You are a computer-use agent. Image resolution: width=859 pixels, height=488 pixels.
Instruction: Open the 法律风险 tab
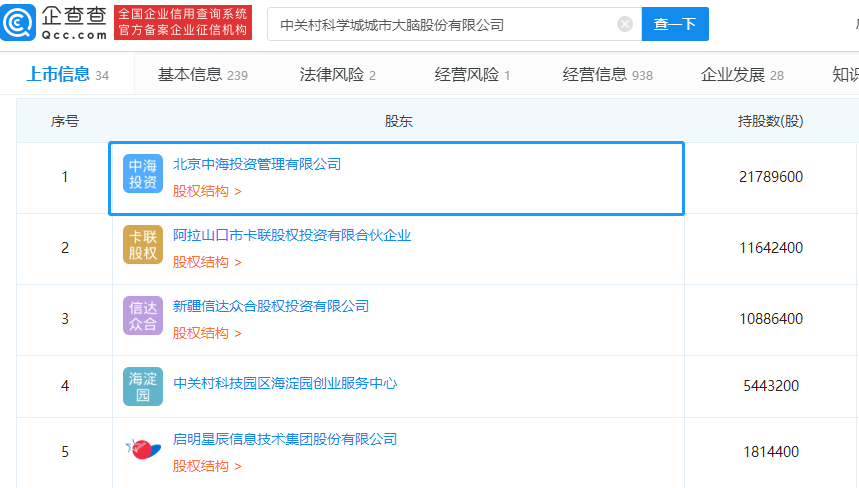click(x=337, y=74)
